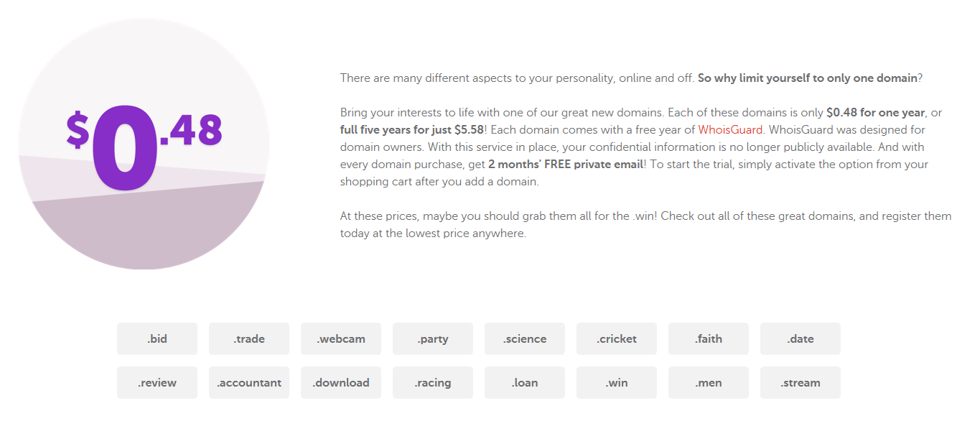Pick the .download domain button

pyautogui.click(x=341, y=382)
